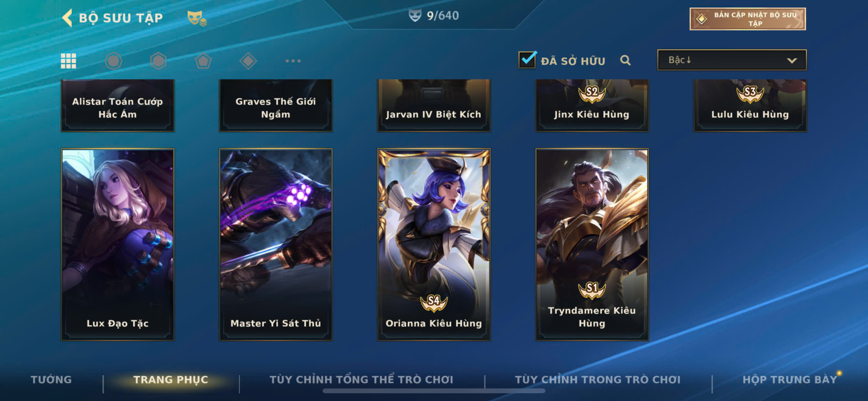Expand sort options via the chevron arrow
Screen dimensions: 868x401
[x=791, y=61]
